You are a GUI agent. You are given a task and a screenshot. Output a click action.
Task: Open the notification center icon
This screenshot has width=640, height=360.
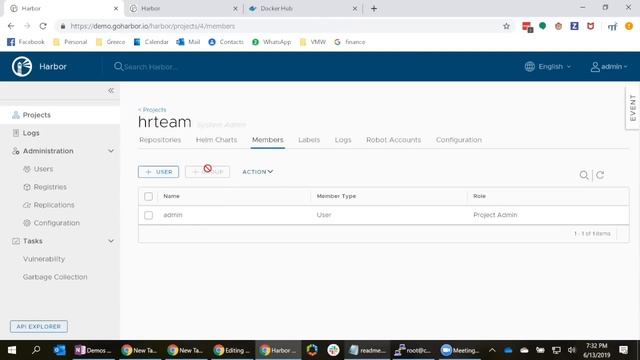click(623, 350)
